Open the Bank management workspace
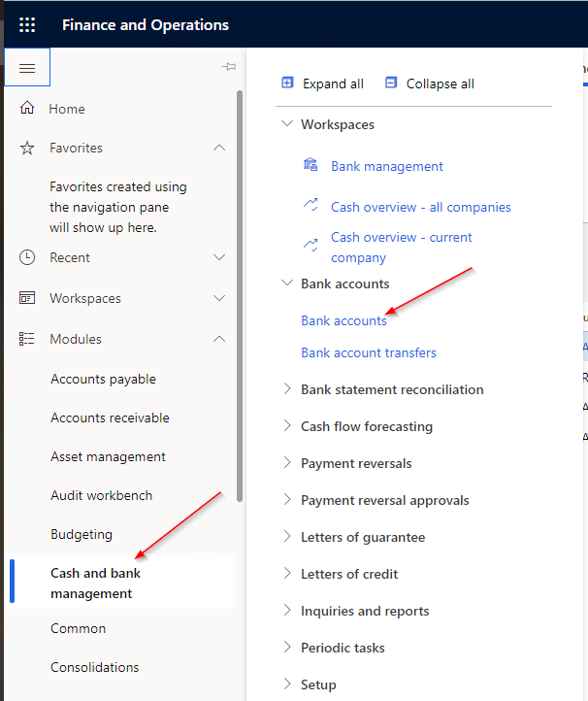This screenshot has height=701, width=588. pyautogui.click(x=386, y=166)
